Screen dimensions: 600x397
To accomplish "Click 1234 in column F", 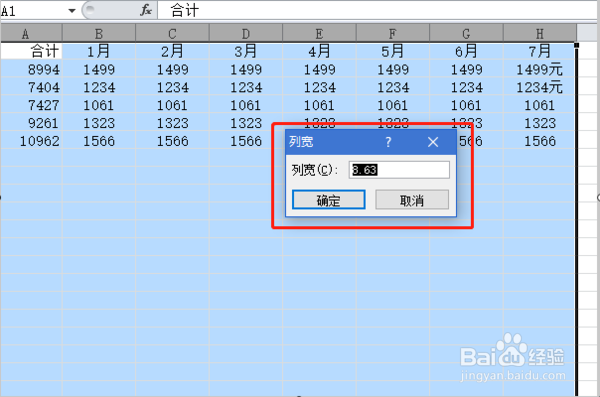I will tap(393, 87).
